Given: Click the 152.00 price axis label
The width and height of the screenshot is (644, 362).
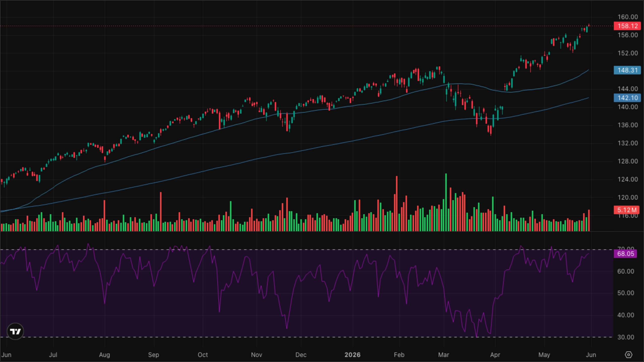Looking at the screenshot, I should (628, 53).
